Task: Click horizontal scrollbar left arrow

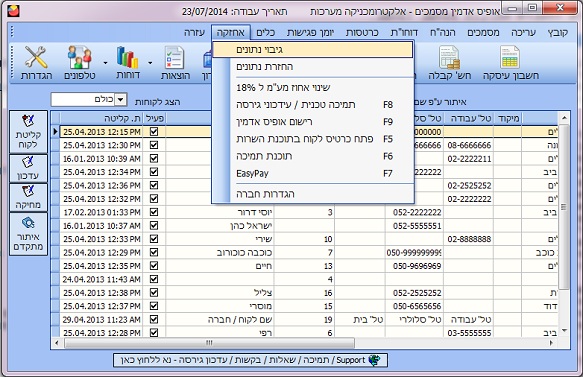Action: [x=57, y=343]
